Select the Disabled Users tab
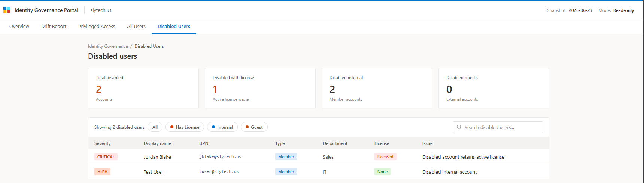644x183 pixels. click(174, 26)
